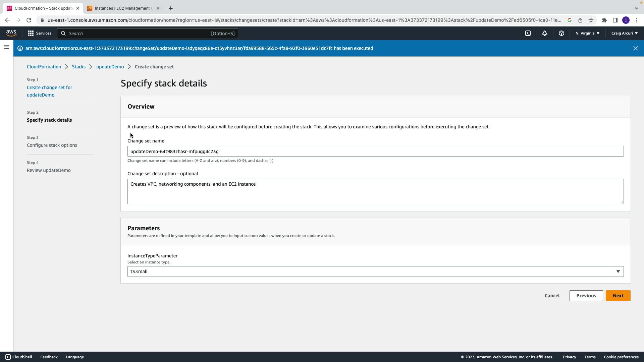Click the help question mark icon
This screenshot has height=362, width=644.
pyautogui.click(x=561, y=33)
